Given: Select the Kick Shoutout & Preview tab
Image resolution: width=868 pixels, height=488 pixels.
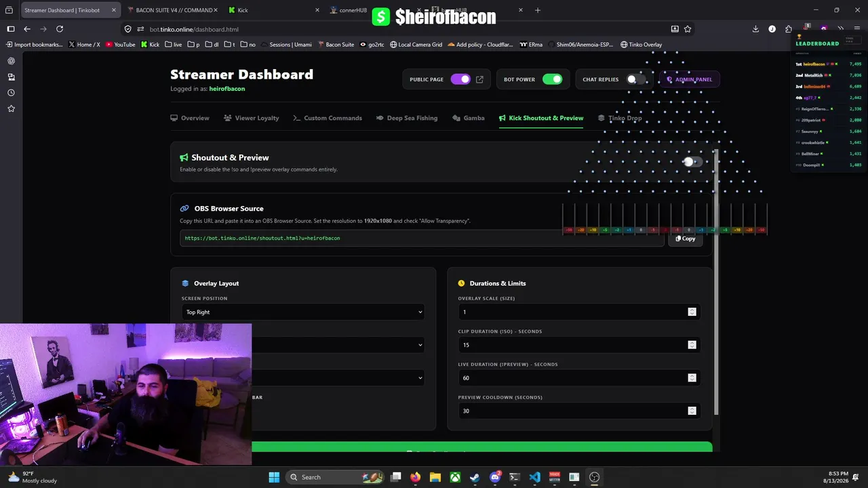Looking at the screenshot, I should coord(541,118).
